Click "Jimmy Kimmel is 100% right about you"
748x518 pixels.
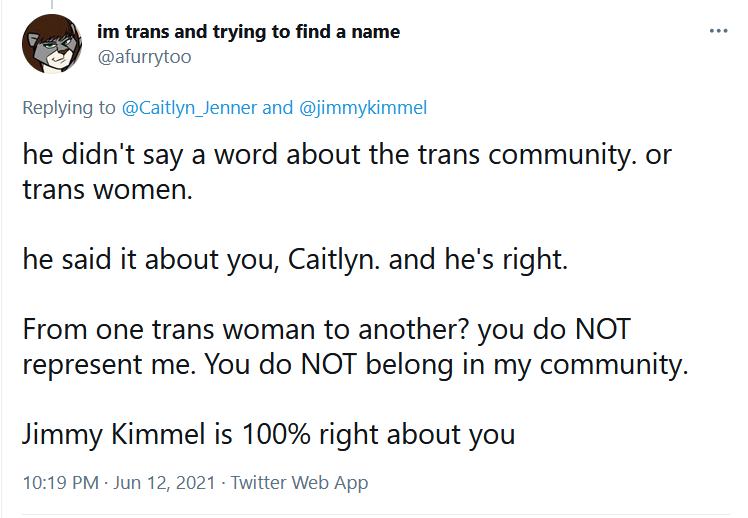click(269, 435)
